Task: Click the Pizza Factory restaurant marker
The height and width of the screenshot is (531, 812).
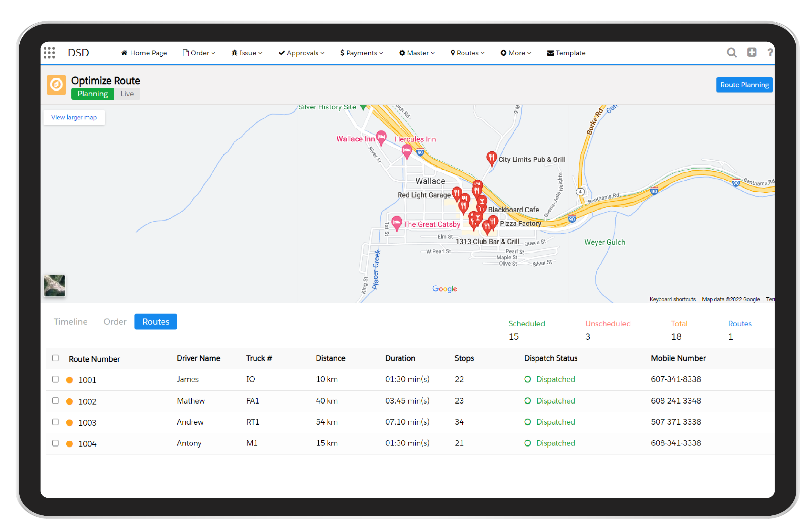Action: click(x=493, y=222)
